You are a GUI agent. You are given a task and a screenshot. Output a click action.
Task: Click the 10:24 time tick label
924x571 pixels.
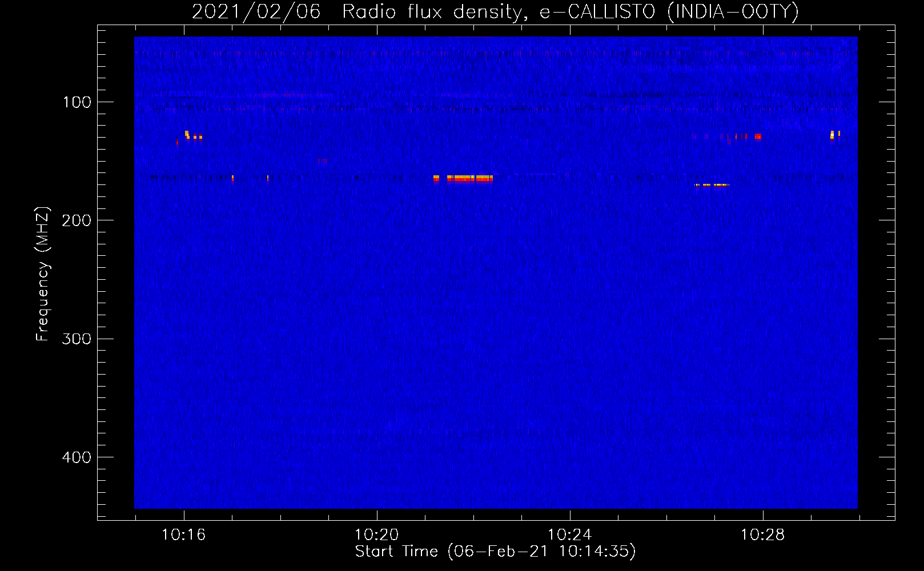(x=569, y=535)
